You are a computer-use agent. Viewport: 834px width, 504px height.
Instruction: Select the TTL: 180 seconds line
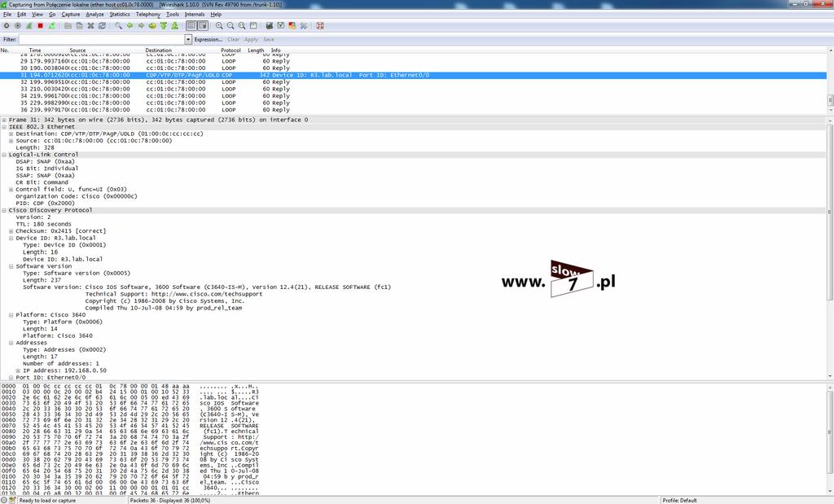(x=44, y=225)
